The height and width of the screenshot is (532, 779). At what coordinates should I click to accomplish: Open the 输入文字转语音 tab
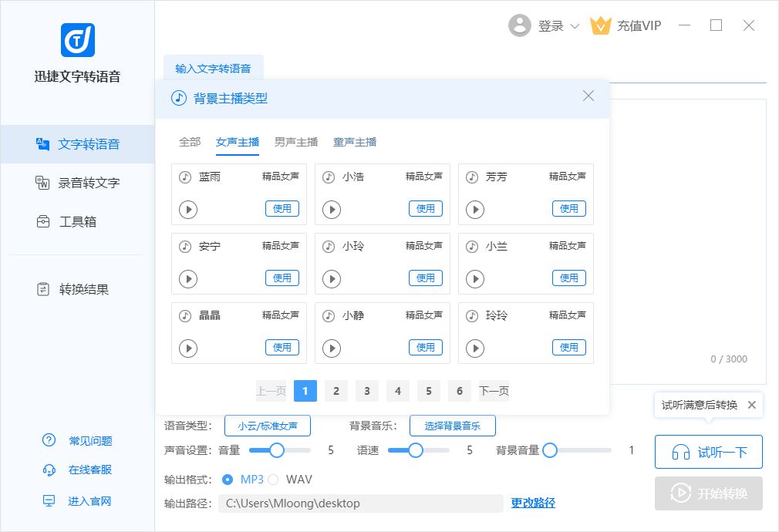(x=213, y=69)
